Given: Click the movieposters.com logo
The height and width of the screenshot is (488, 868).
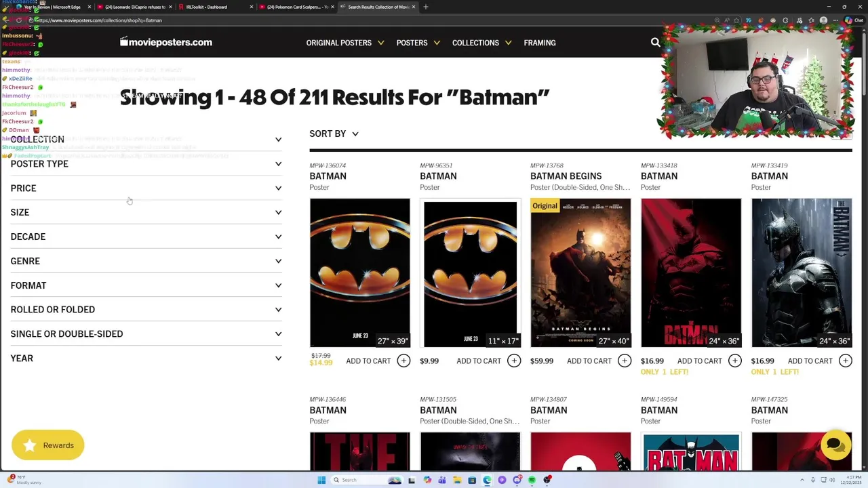Looking at the screenshot, I should (166, 43).
